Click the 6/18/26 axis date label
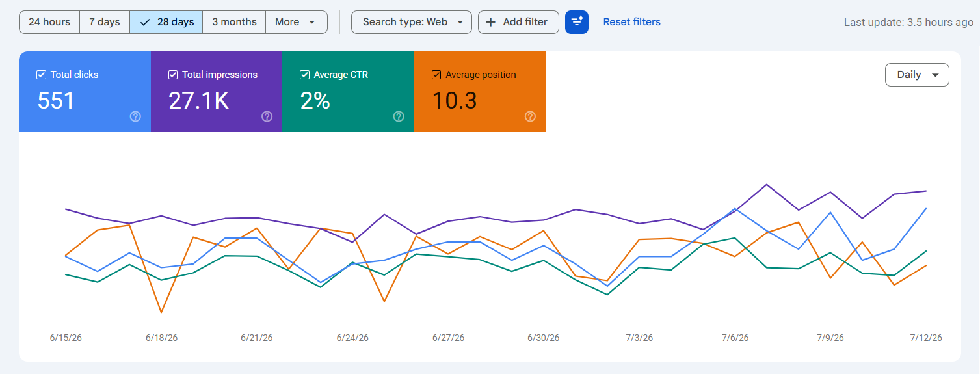 point(161,338)
